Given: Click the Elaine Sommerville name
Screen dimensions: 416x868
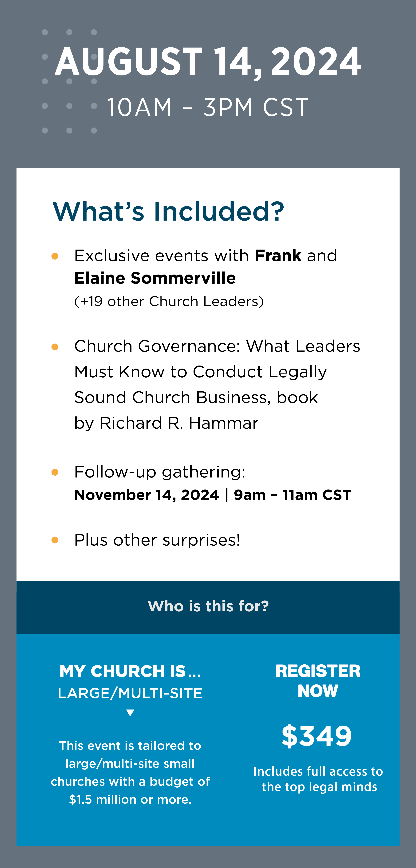Looking at the screenshot, I should 155,278.
